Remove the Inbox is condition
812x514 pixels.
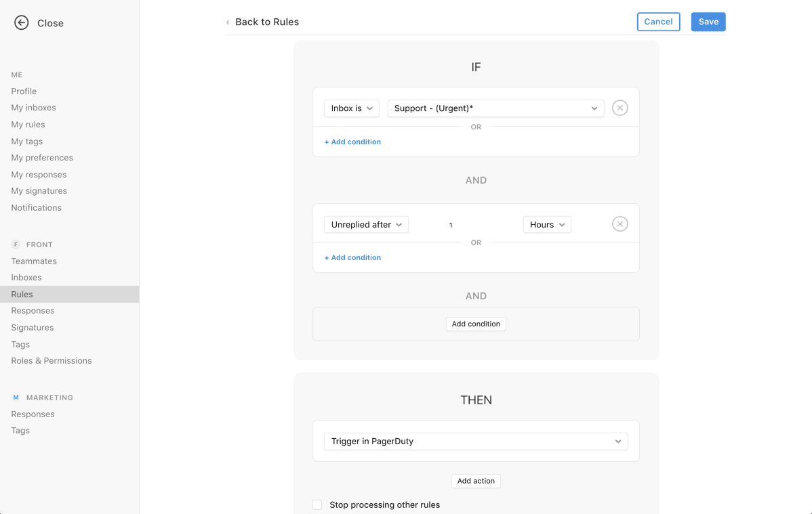coord(620,108)
